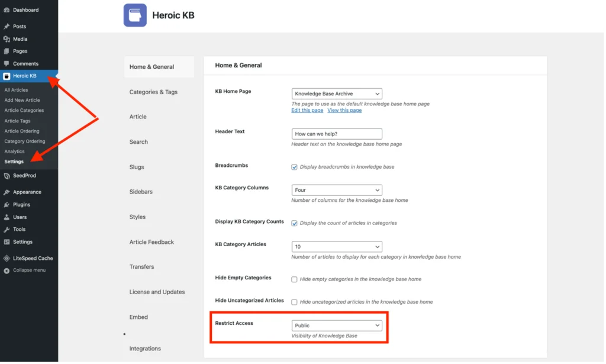The width and height of the screenshot is (606, 364).
Task: Click the SeedProd leaf icon
Action: [x=7, y=176]
